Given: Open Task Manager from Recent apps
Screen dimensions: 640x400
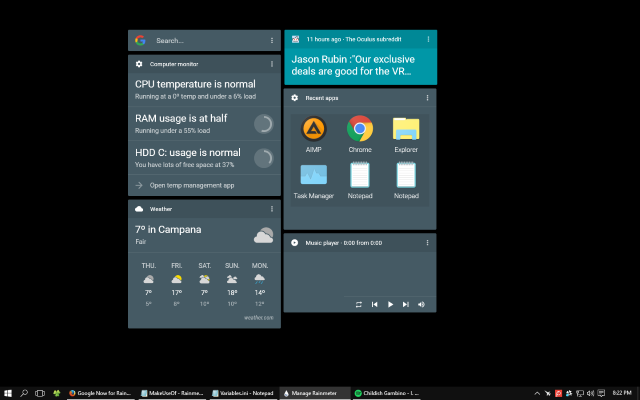Looking at the screenshot, I should pyautogui.click(x=313, y=181).
